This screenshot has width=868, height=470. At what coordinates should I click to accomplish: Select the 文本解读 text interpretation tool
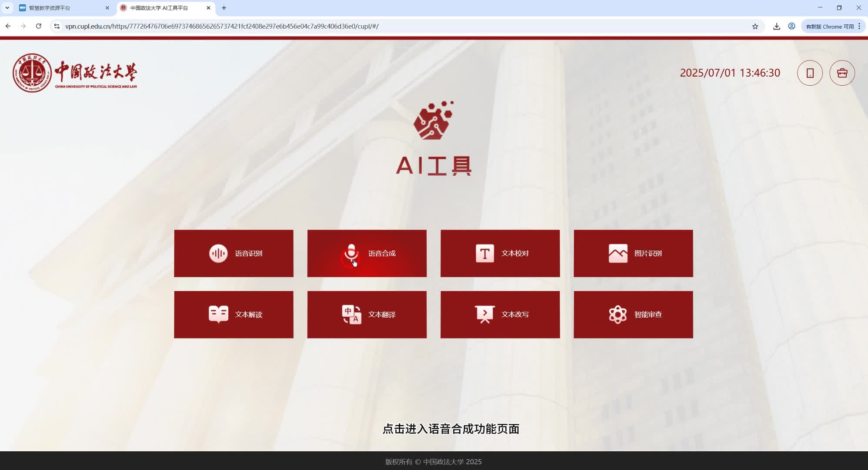tap(234, 314)
